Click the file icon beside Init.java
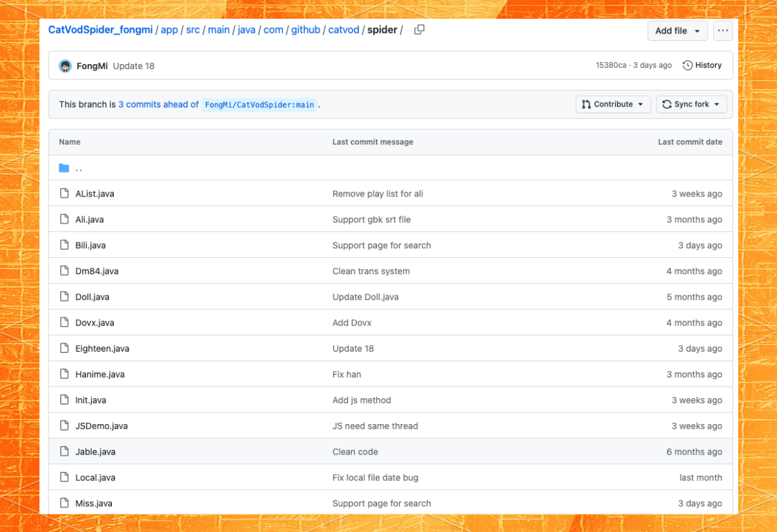This screenshot has width=777, height=532. point(64,400)
